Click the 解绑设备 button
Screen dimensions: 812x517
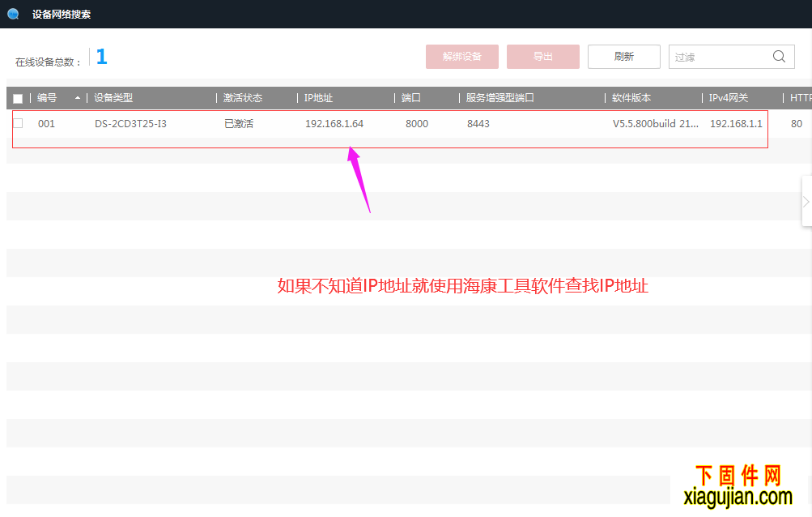coord(462,57)
